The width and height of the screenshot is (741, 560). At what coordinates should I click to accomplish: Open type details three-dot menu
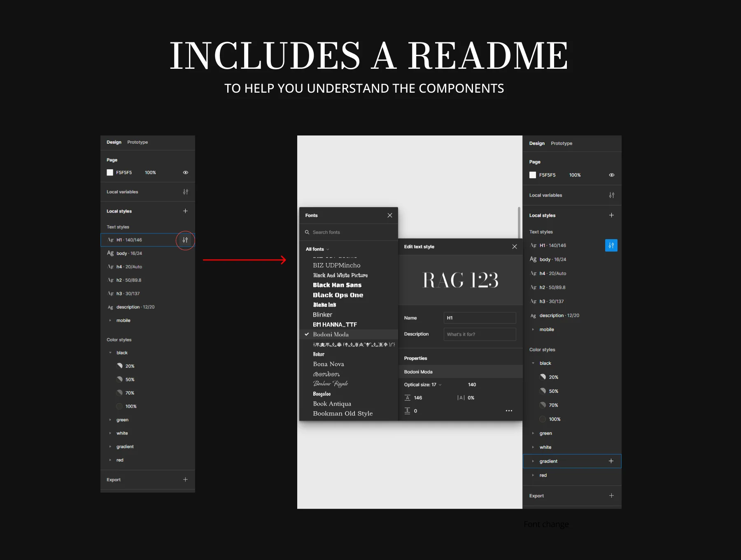point(509,411)
